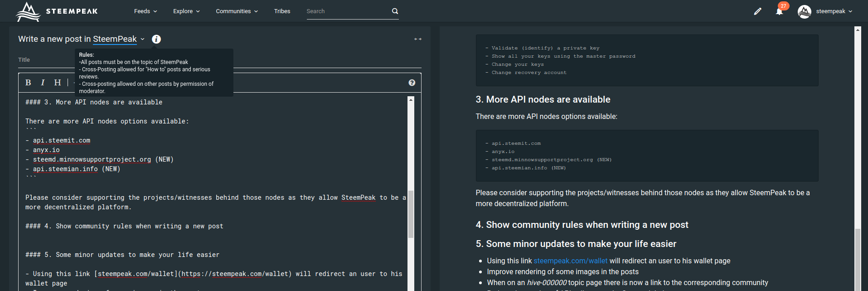Open the Communities dropdown menu
This screenshot has height=291, width=868.
pyautogui.click(x=237, y=11)
